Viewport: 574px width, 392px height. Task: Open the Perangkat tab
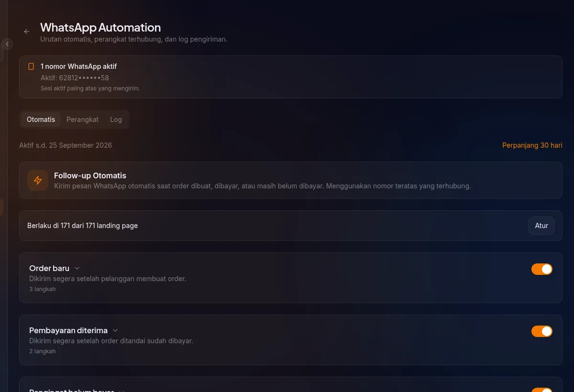click(82, 120)
